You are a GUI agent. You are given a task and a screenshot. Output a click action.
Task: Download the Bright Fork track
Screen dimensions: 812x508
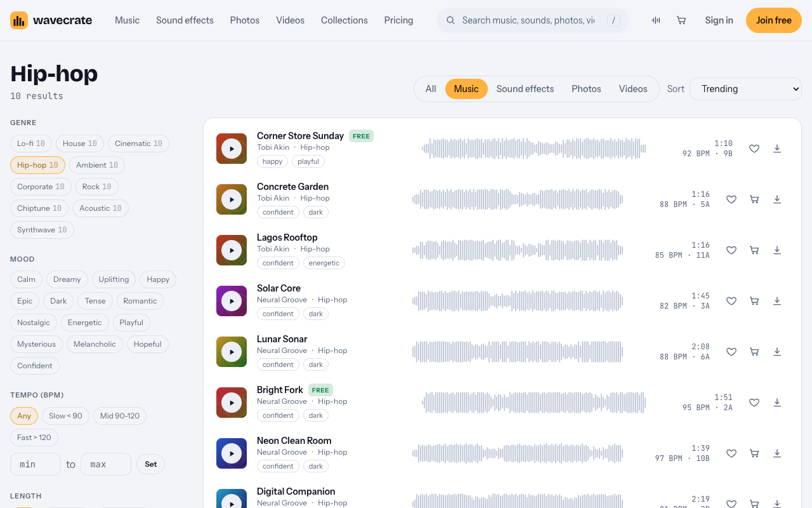(x=777, y=403)
